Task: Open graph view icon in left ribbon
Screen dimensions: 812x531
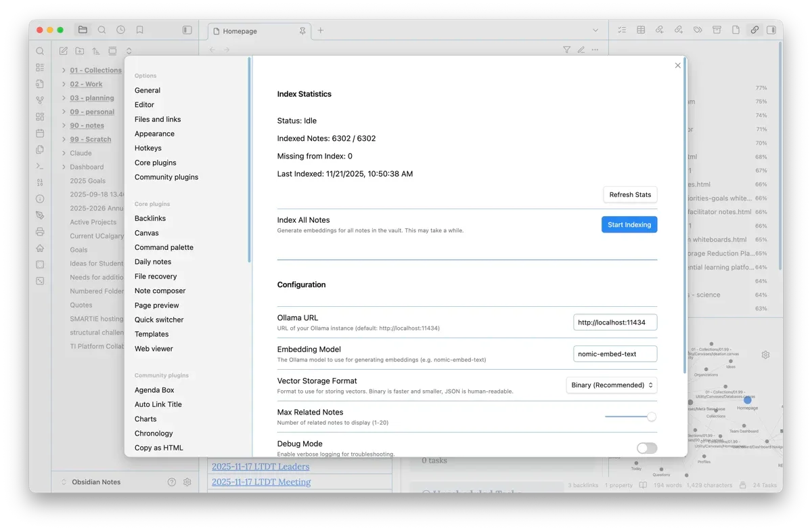Action: (x=40, y=100)
